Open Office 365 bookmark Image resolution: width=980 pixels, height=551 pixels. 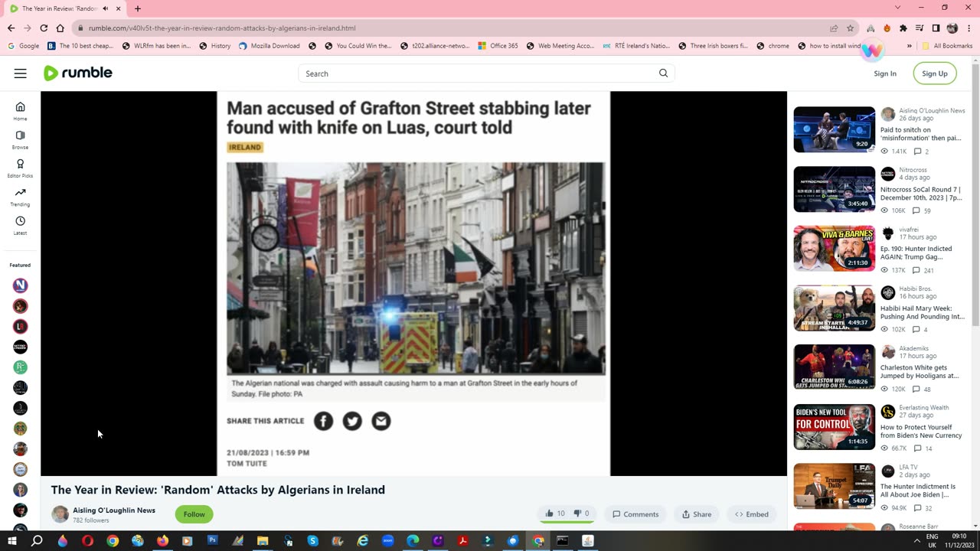coord(497,46)
